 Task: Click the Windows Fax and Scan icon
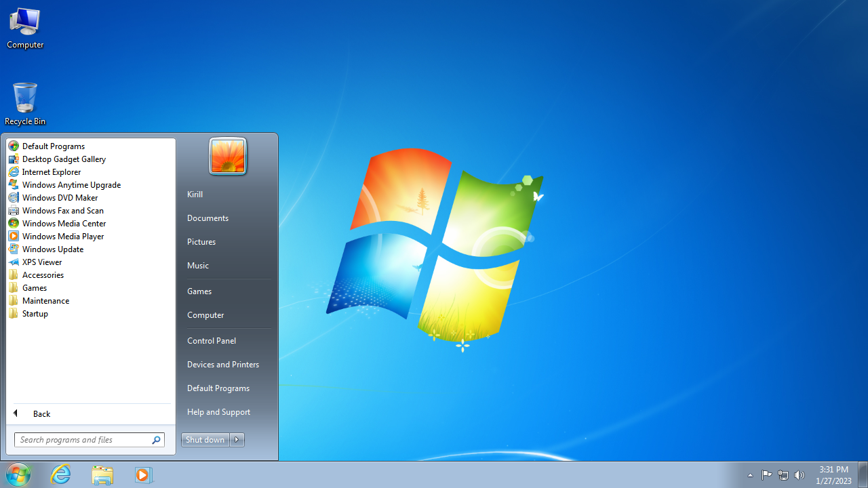(x=14, y=211)
